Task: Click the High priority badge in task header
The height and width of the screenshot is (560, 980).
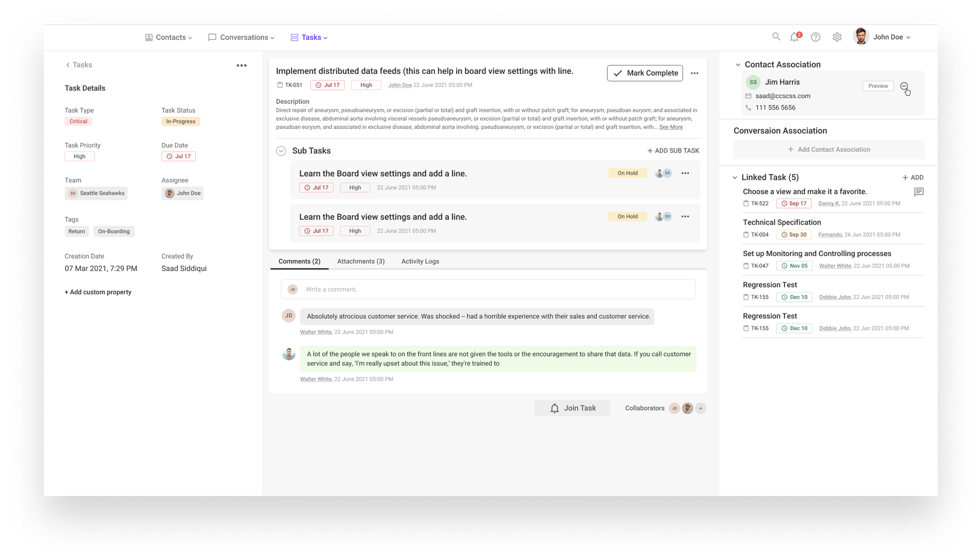Action: (366, 85)
